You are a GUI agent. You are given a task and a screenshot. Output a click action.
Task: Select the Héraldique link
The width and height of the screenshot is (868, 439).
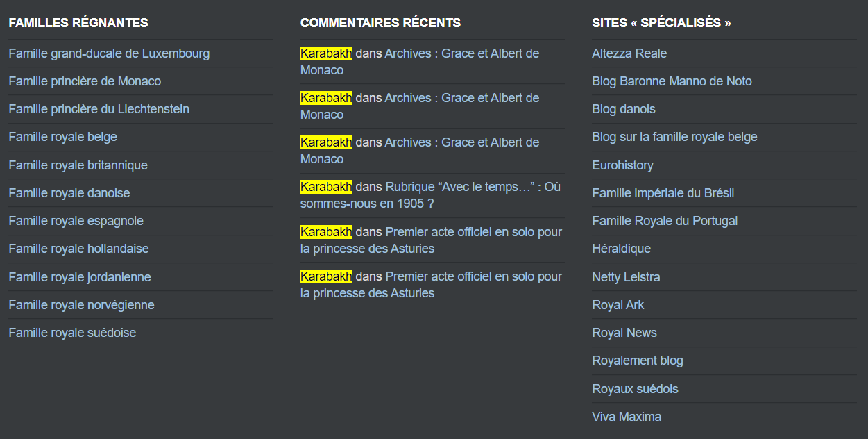[621, 249]
